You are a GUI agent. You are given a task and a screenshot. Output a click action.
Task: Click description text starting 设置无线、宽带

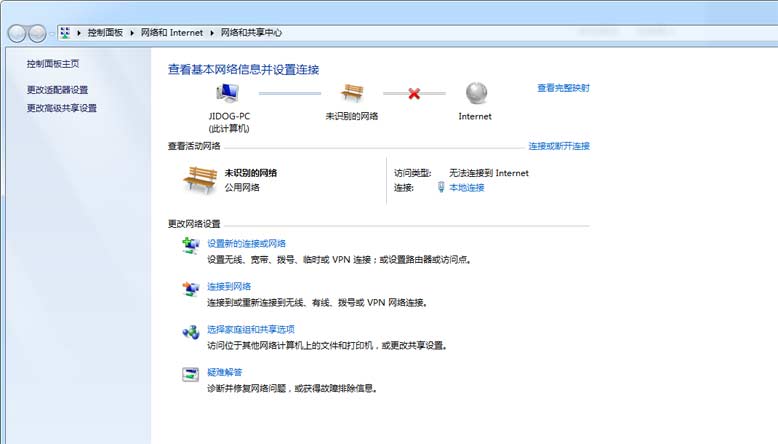[339, 259]
